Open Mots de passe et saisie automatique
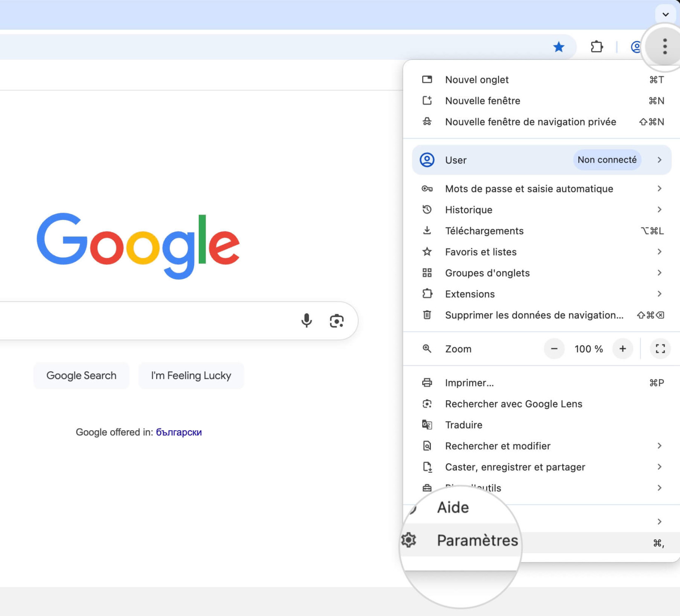The image size is (680, 616). point(542,189)
